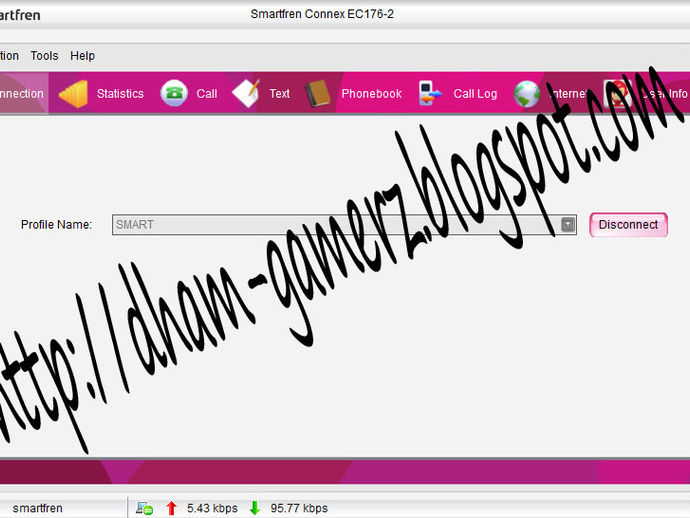Open the Tools menu
The image size is (690, 518).
(x=44, y=56)
